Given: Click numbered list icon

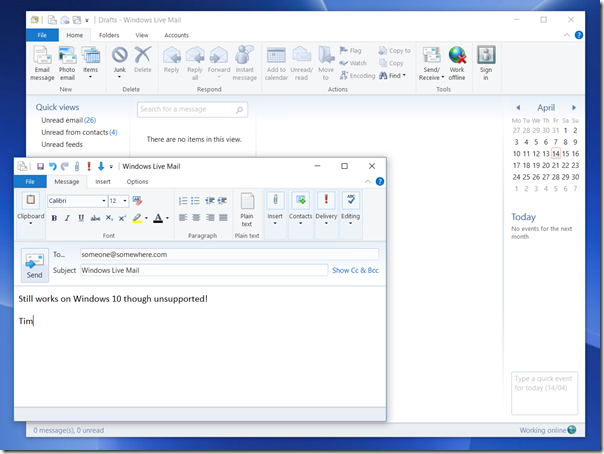Looking at the screenshot, I should tap(183, 201).
